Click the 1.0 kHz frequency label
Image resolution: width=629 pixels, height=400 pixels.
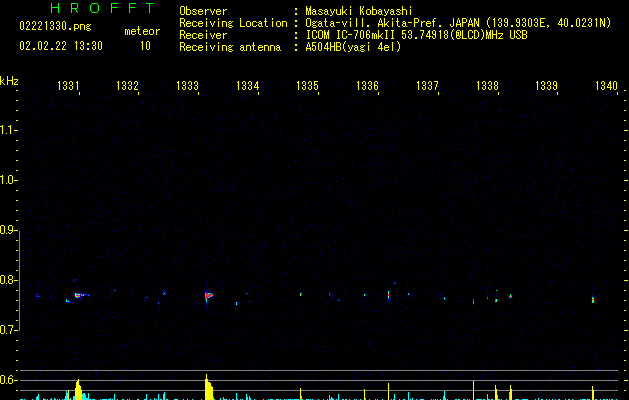(9, 180)
